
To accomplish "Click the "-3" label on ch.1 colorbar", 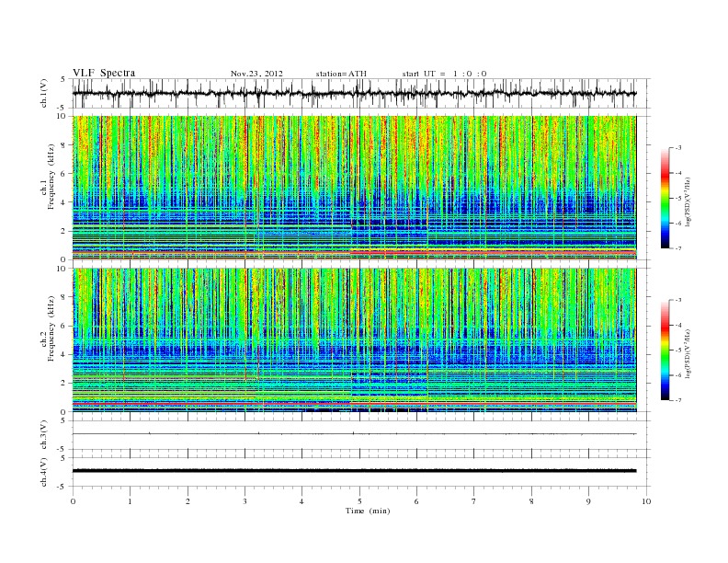I will click(x=678, y=148).
